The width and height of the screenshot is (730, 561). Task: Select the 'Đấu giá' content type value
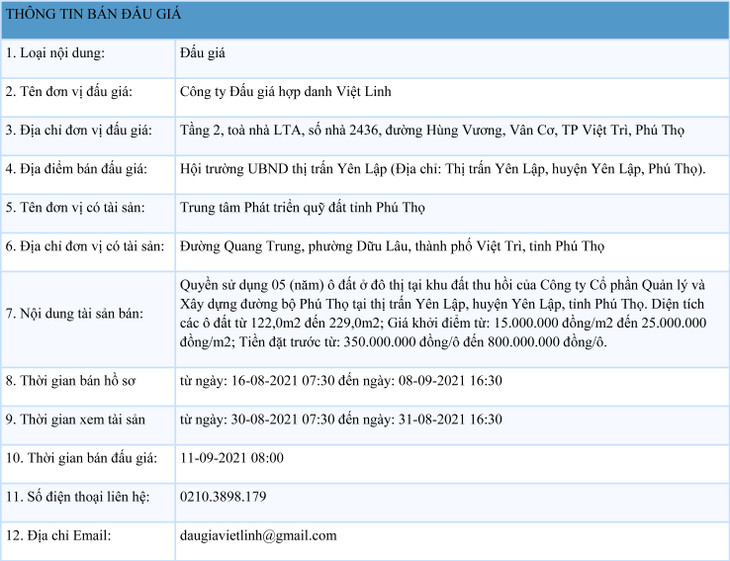[x=202, y=52]
